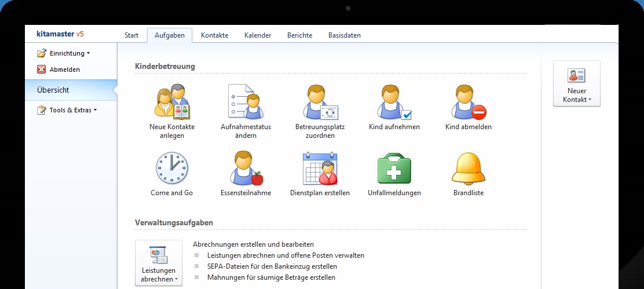
Task: Open Neue Kontakte anlegen icon
Action: 172,101
